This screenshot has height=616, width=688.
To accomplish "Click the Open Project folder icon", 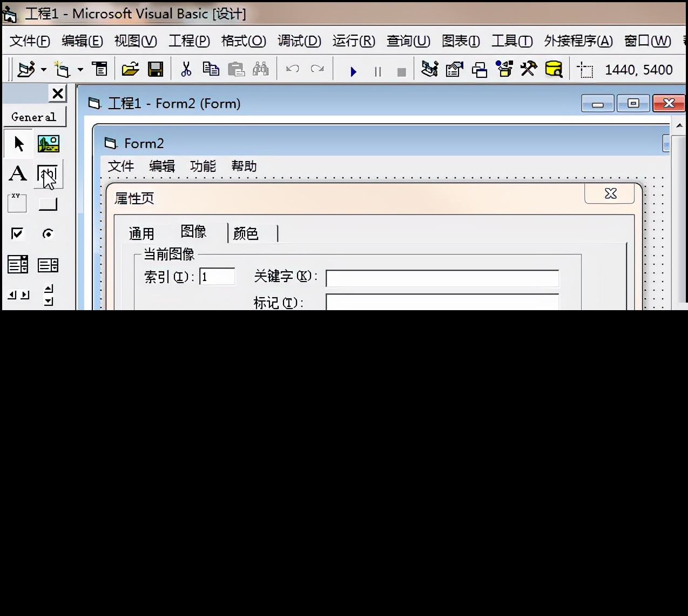I will pos(130,69).
